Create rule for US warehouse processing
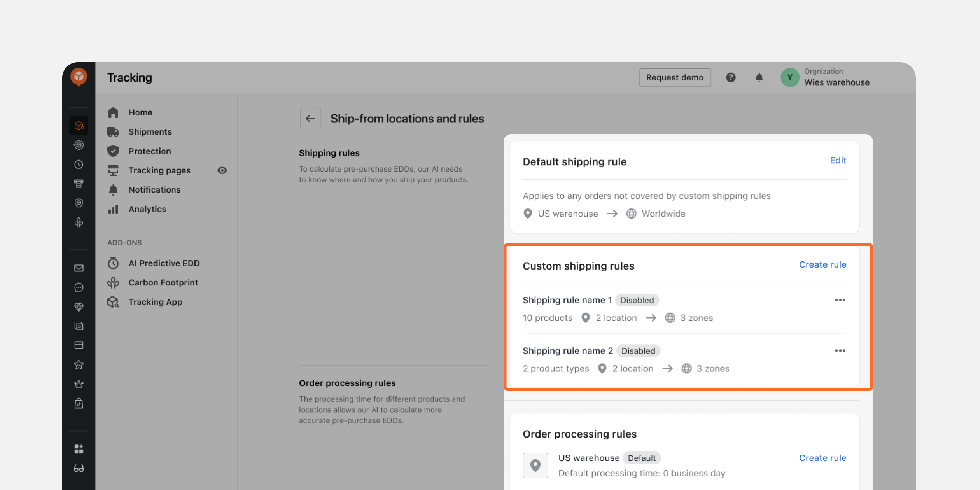The image size is (980, 490). coord(822,458)
